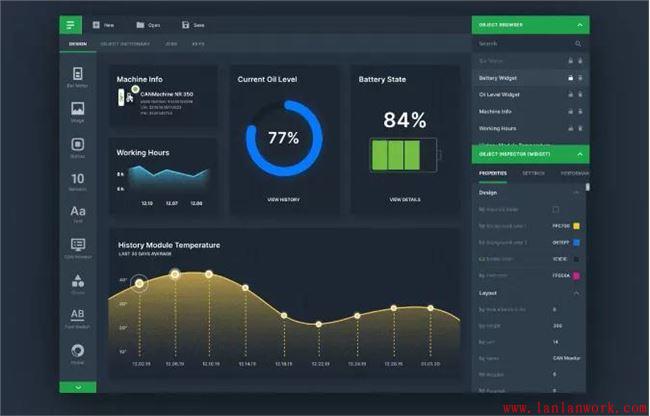Select the Shapes tool in sidebar
This screenshot has height=416, width=650.
[78, 284]
